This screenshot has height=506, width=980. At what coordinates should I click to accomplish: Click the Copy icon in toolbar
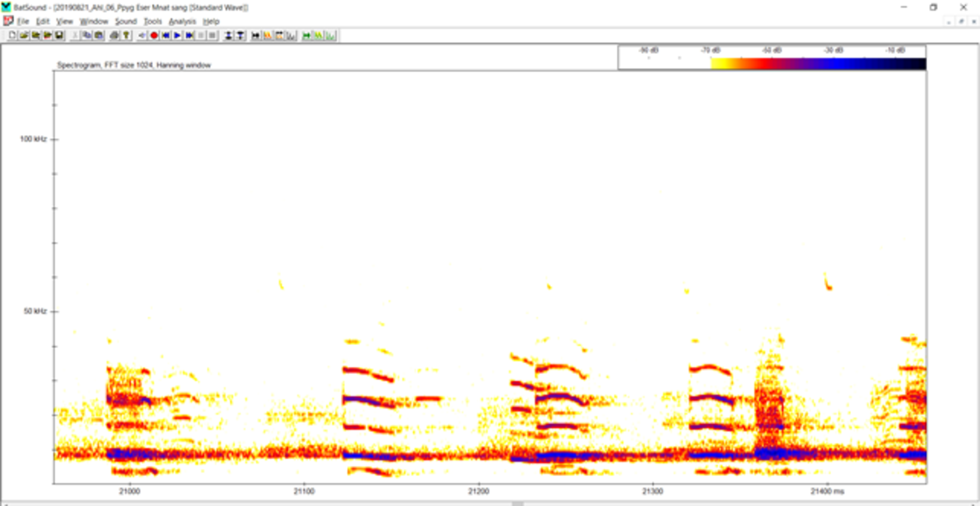click(x=87, y=36)
